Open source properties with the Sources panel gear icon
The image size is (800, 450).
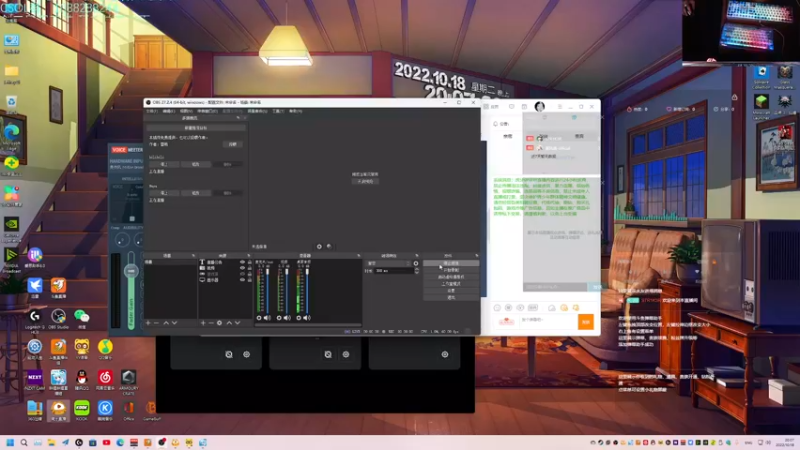(219, 323)
